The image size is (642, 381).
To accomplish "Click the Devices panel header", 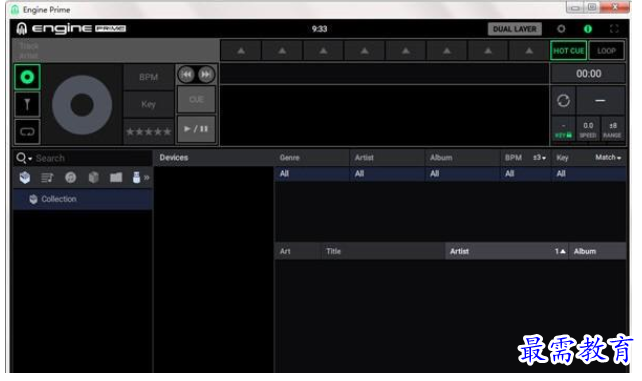I will (x=213, y=158).
